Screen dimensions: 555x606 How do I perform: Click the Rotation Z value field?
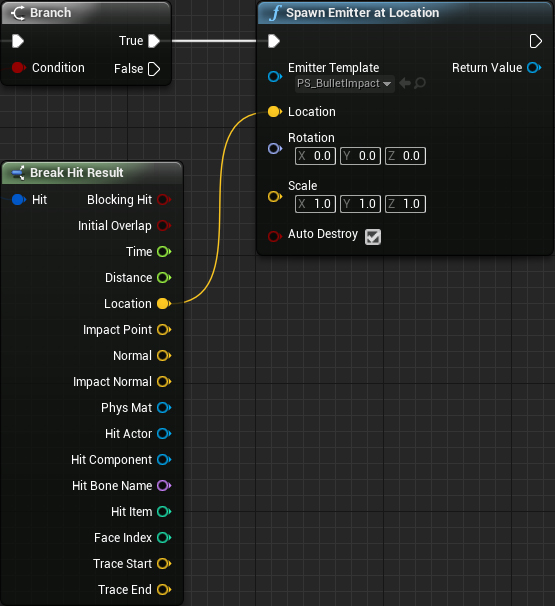point(405,156)
